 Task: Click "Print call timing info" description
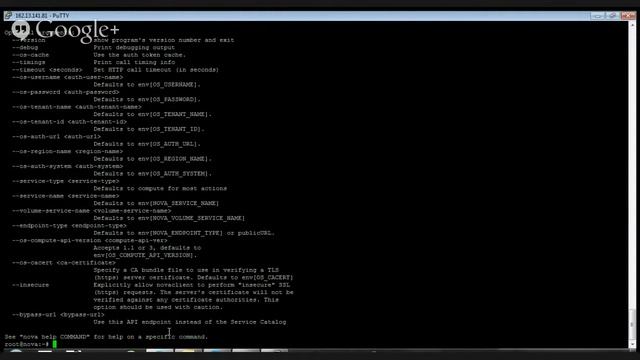134,62
